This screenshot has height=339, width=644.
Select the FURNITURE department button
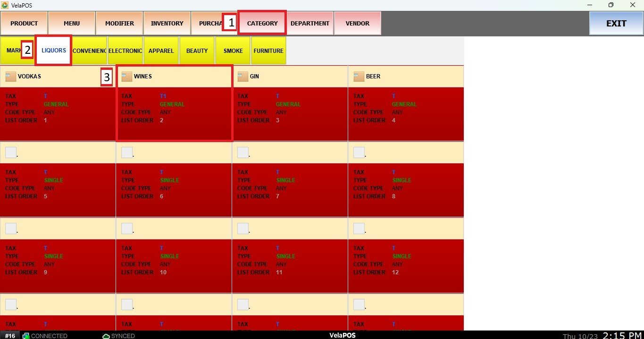268,51
